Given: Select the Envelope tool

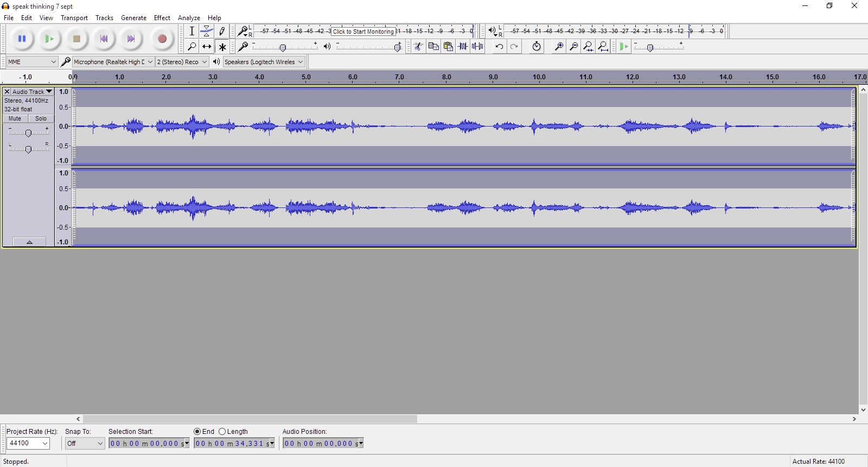Looking at the screenshot, I should 207,31.
